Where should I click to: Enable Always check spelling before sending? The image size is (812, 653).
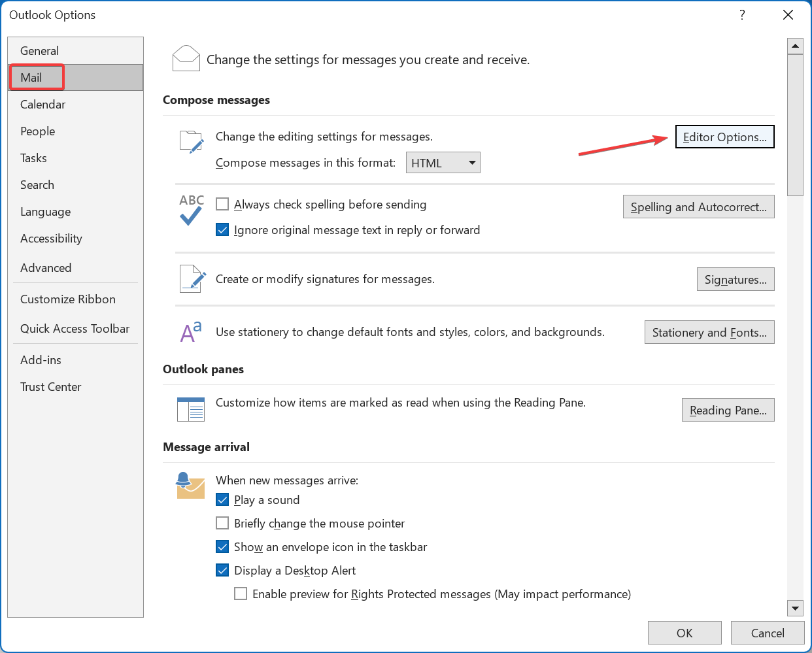222,205
